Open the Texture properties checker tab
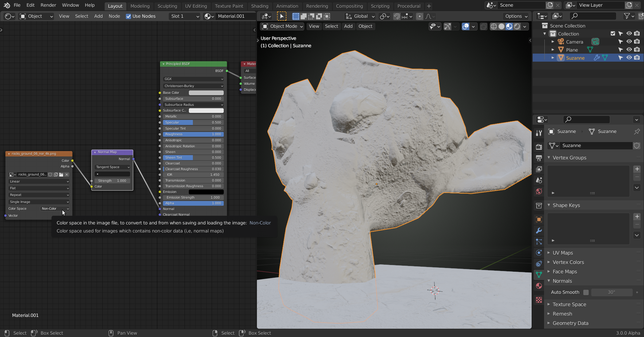The height and width of the screenshot is (337, 644). coord(539,300)
